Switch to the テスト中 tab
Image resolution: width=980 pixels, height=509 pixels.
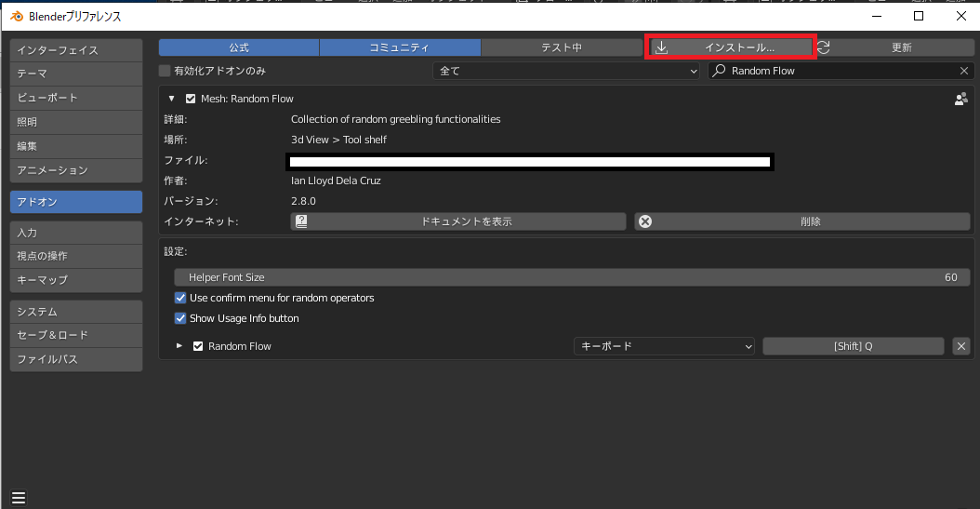pos(562,47)
